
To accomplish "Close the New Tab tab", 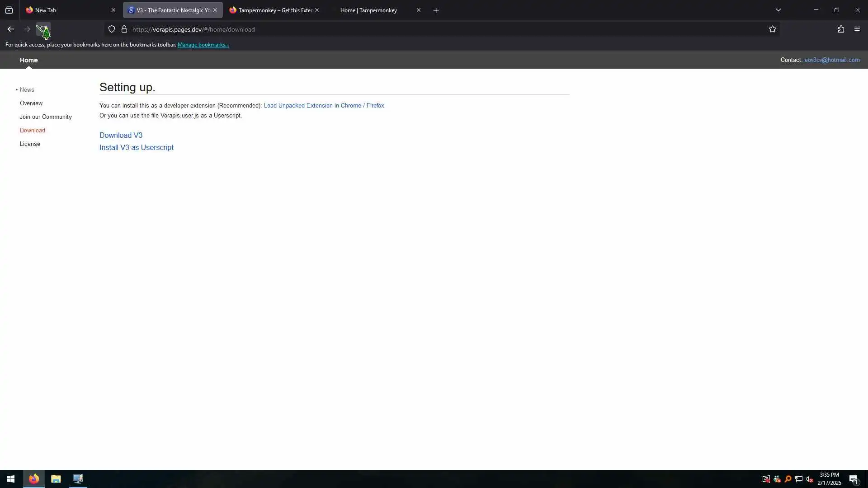I will (x=113, y=10).
